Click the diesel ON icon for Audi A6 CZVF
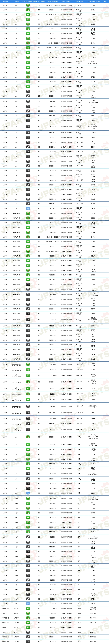109x644 pixels. 28,204
